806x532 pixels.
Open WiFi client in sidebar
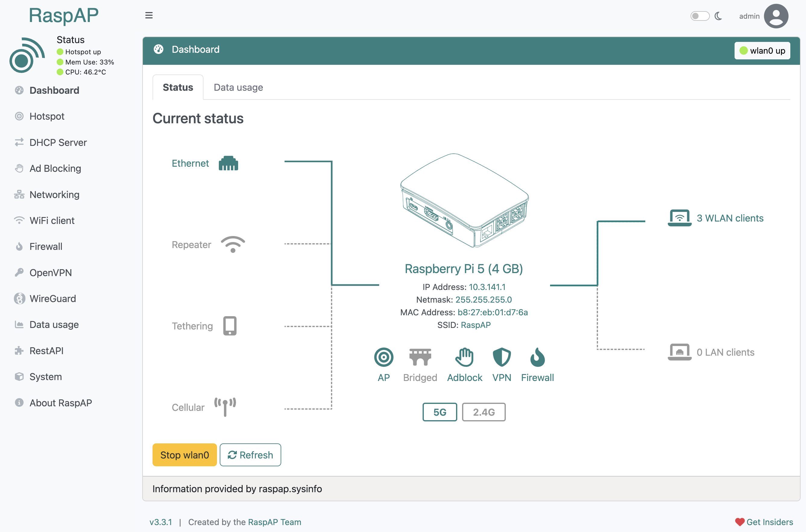[52, 221]
